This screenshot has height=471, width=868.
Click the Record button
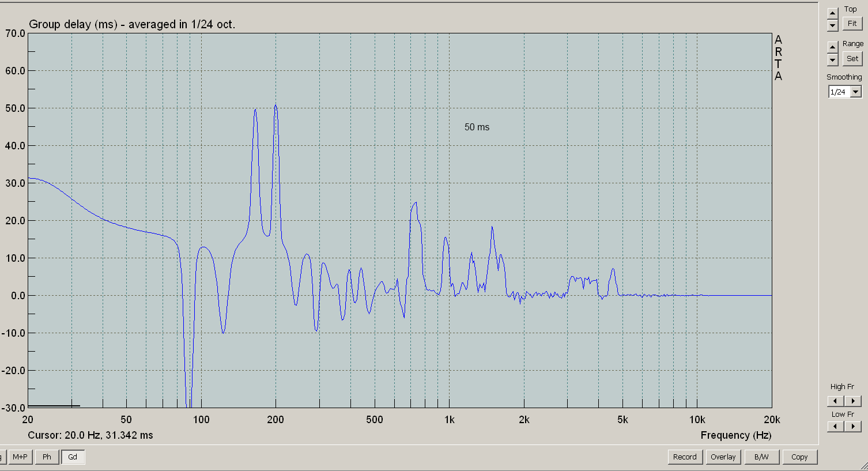pos(685,457)
